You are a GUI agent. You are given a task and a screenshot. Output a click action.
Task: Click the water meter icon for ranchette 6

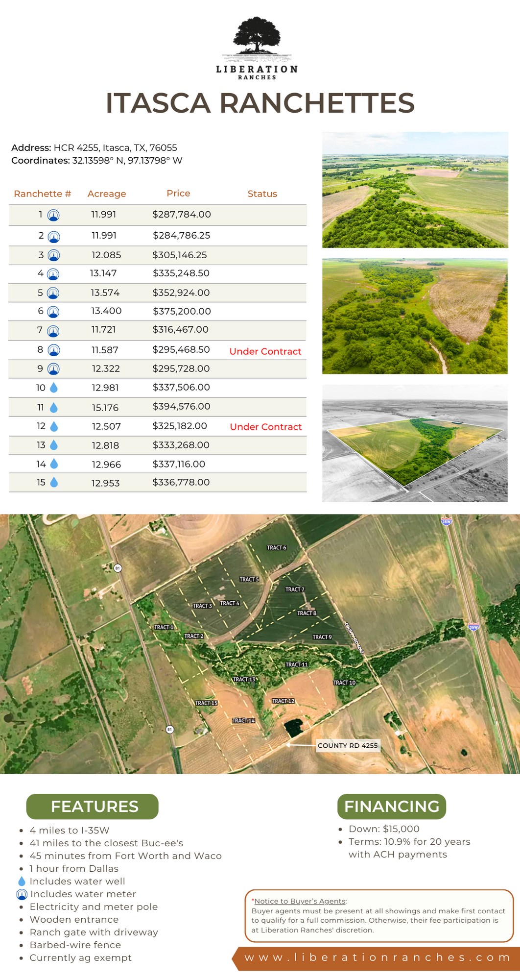(x=53, y=312)
